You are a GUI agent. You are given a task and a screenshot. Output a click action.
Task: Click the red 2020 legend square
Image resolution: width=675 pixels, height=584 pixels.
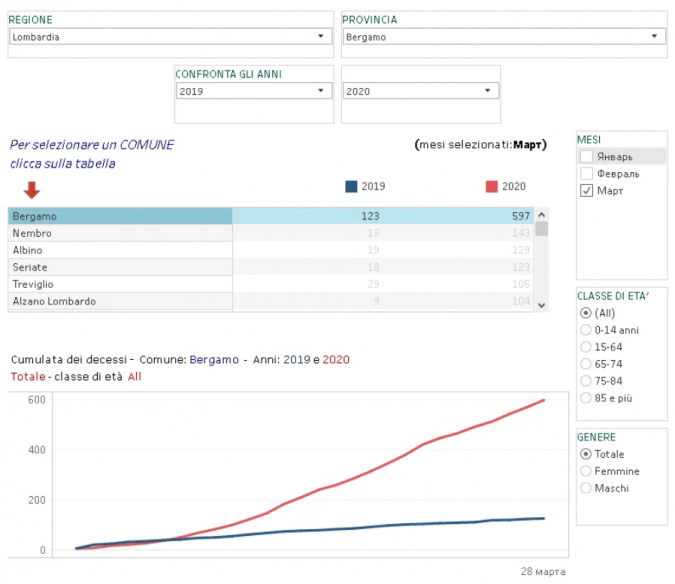[491, 186]
